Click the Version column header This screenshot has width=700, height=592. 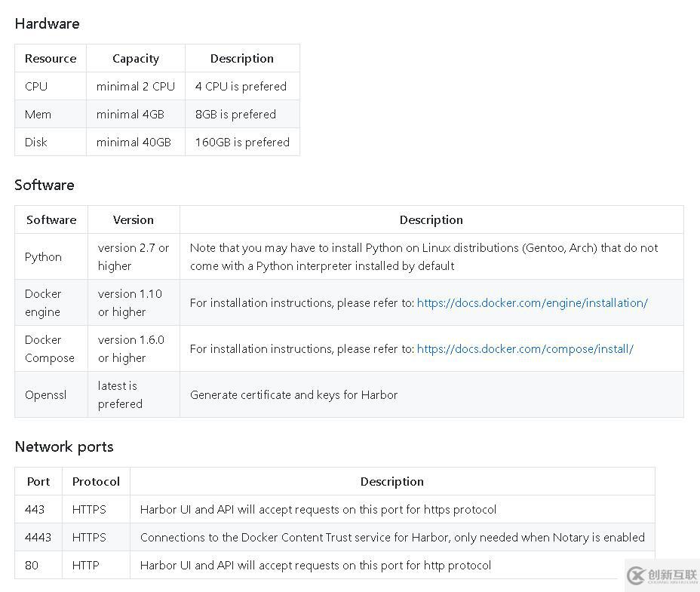134,219
